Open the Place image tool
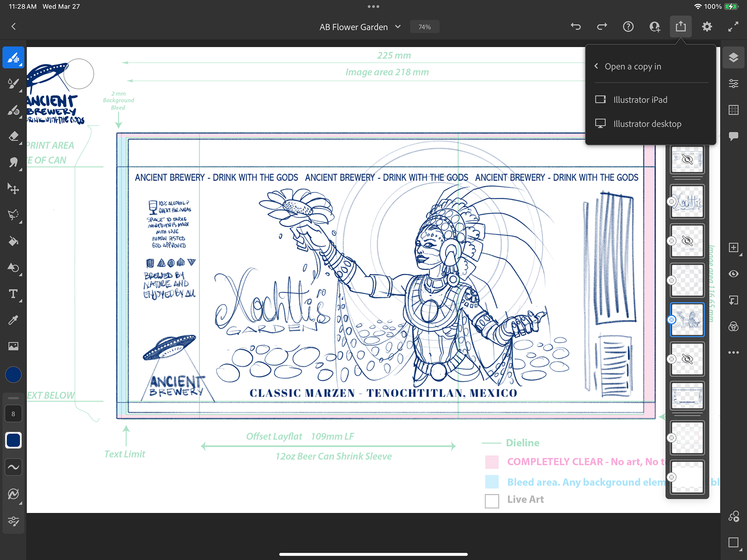Viewport: 747px width, 560px height. click(13, 346)
